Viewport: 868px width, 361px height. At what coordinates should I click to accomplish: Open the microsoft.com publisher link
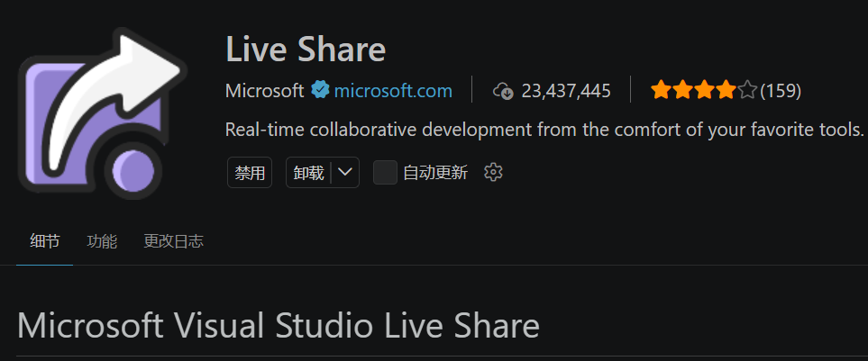pos(393,91)
